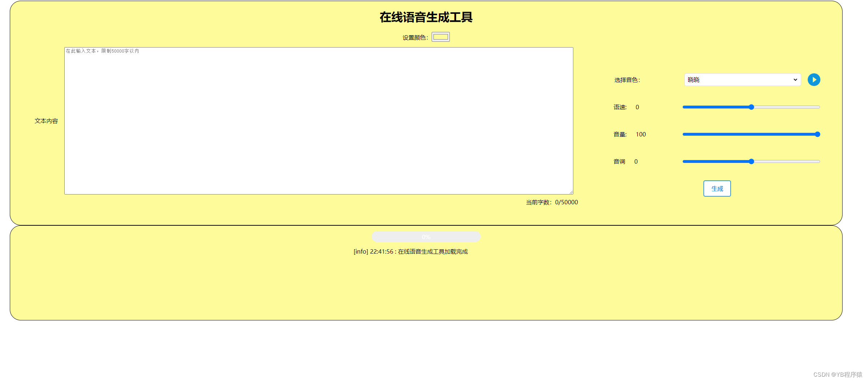The height and width of the screenshot is (381, 868).
Task: Click the 语速 speed slider handle
Action: (751, 107)
